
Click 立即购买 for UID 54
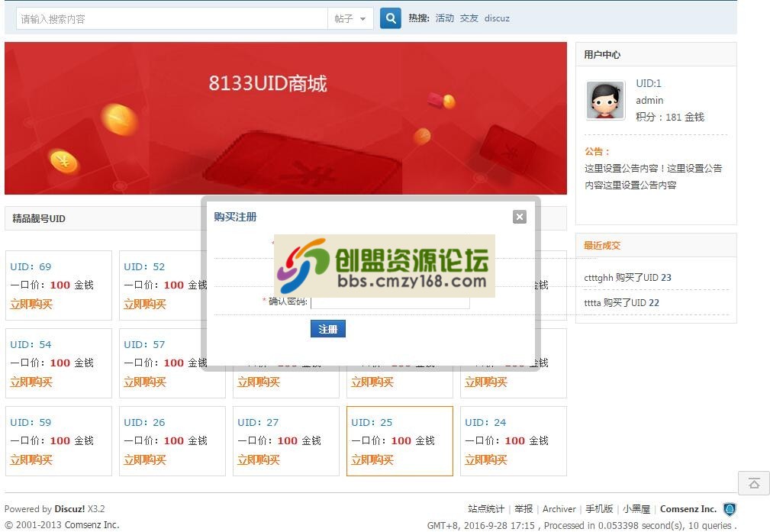(31, 382)
